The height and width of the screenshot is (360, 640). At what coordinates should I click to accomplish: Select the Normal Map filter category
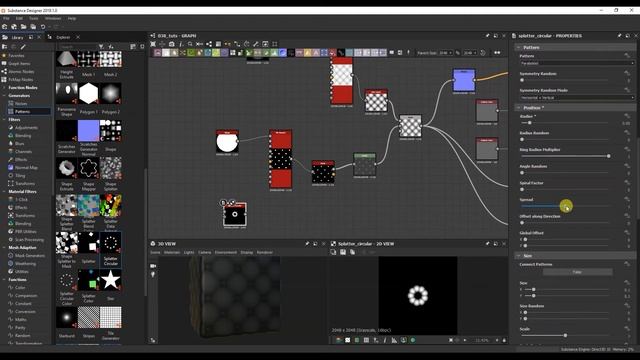[26, 167]
